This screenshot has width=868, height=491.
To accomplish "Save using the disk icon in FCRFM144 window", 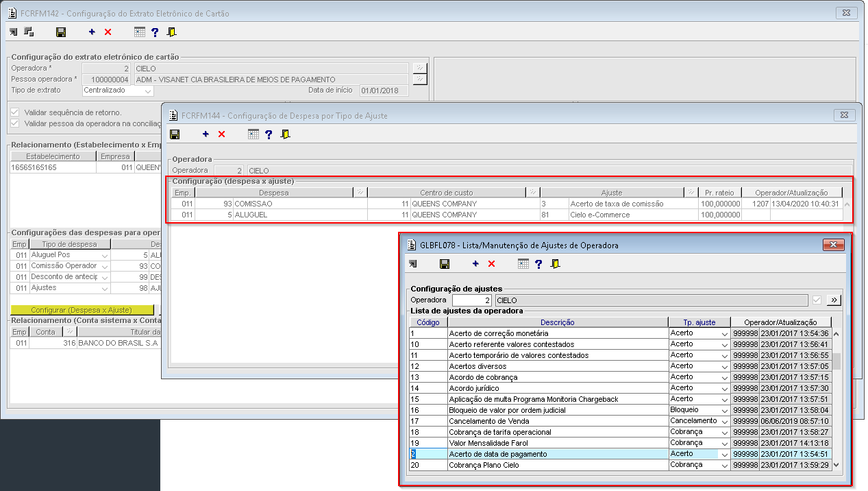I will coord(174,134).
